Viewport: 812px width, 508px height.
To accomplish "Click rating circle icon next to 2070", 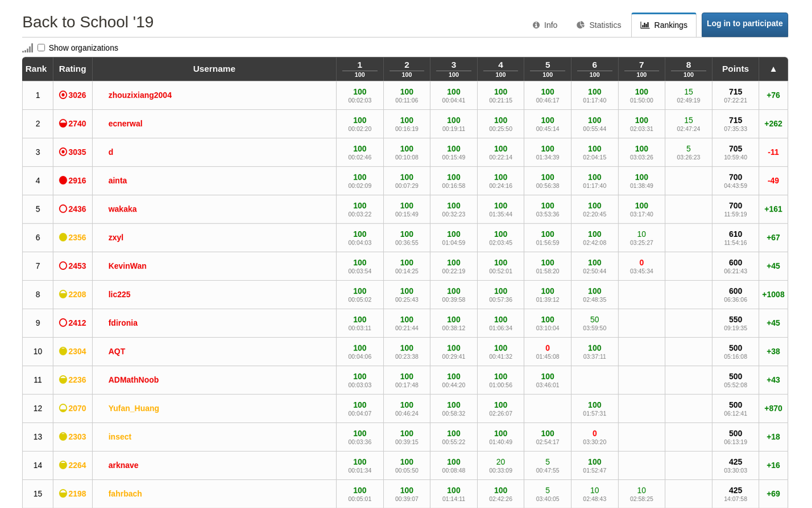I will pyautogui.click(x=63, y=408).
